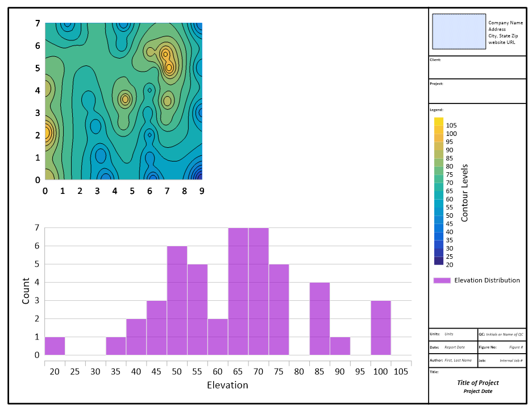Image resolution: width=532 pixels, height=410 pixels.
Task: Click the 'Report Date' field
Action: click(x=454, y=347)
